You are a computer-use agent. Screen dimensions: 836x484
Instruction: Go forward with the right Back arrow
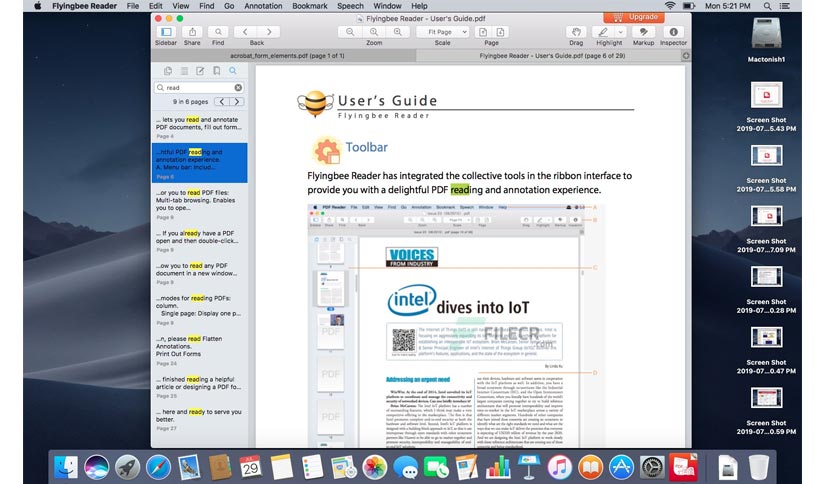[x=269, y=32]
